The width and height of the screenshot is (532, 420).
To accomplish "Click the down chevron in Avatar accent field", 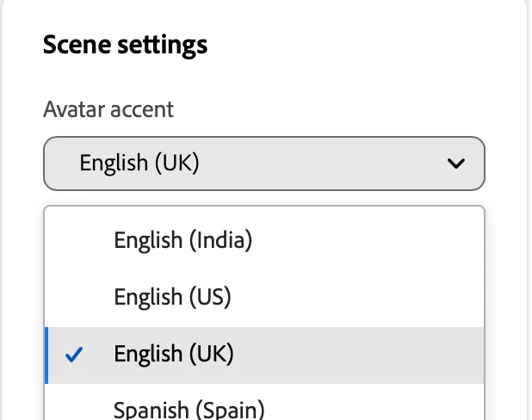I will [456, 163].
